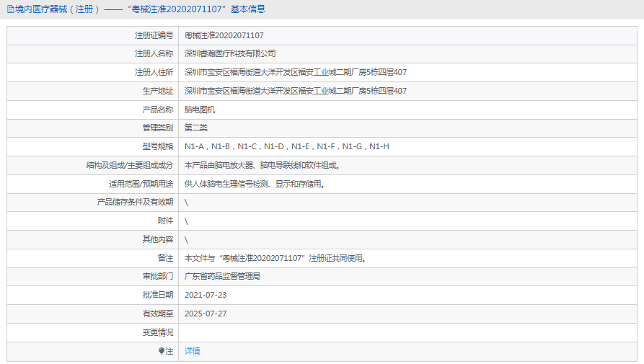The width and height of the screenshot is (644, 364).
Task: Click the 型号规格 label
Action: pos(158,146)
